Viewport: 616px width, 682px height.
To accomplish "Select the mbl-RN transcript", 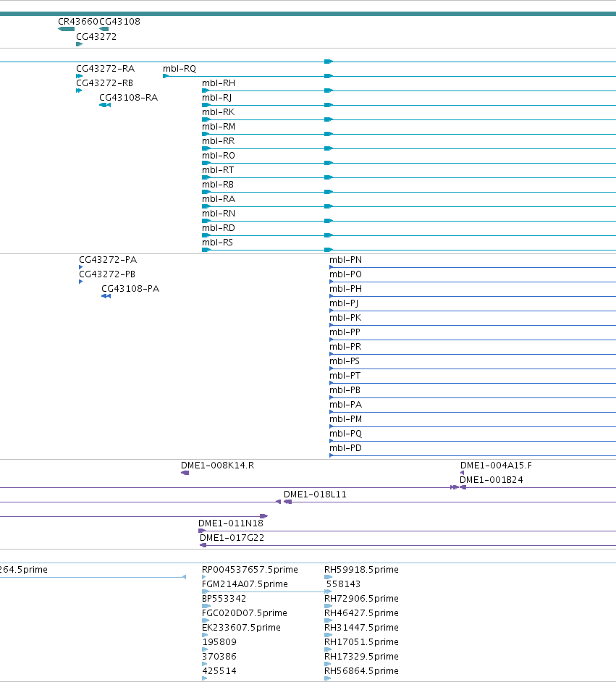I will (219, 213).
